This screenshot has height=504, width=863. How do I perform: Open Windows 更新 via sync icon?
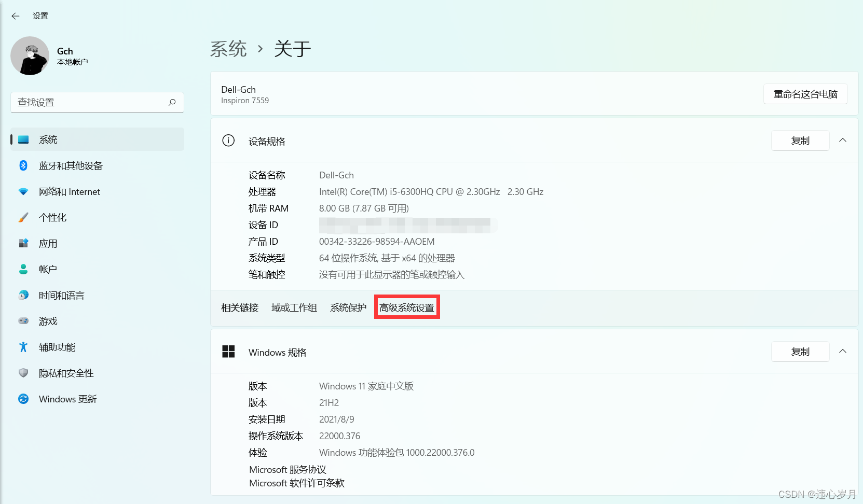[x=23, y=399]
